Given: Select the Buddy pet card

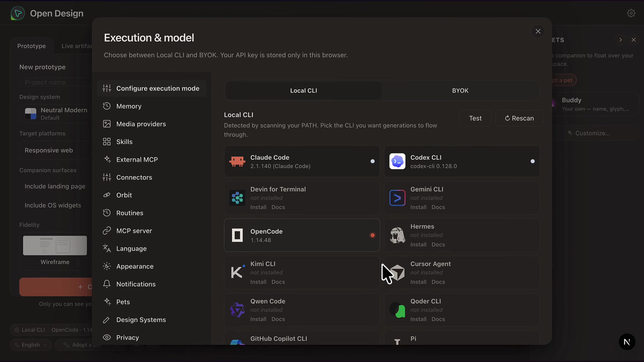Looking at the screenshot, I should tap(595, 104).
